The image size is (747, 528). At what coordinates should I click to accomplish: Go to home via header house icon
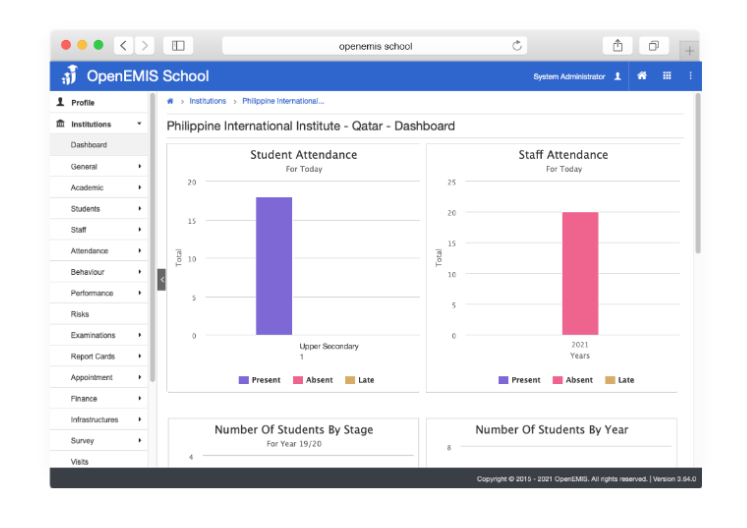(642, 76)
